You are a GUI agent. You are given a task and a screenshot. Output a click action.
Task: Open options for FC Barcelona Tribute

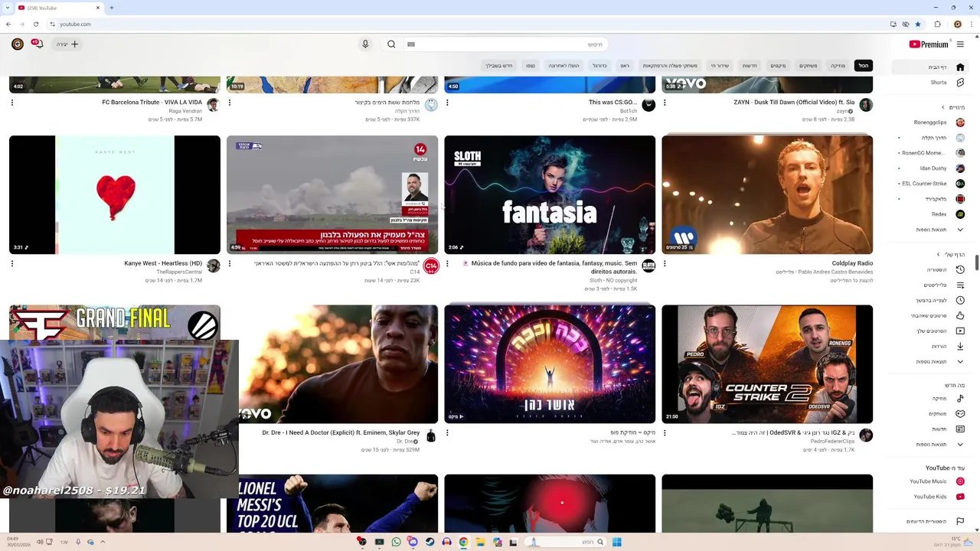(12, 103)
